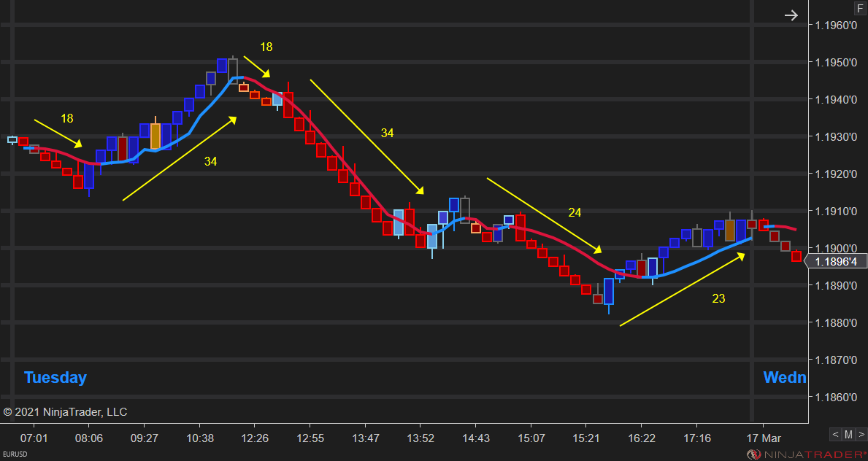Click the 13:52 timestamp on the time axis

pyautogui.click(x=421, y=438)
